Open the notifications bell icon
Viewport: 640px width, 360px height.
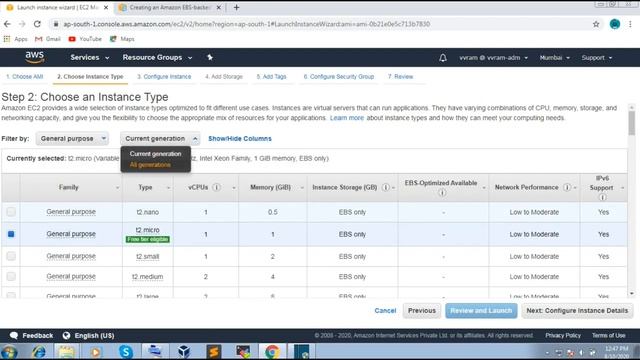tap(443, 58)
